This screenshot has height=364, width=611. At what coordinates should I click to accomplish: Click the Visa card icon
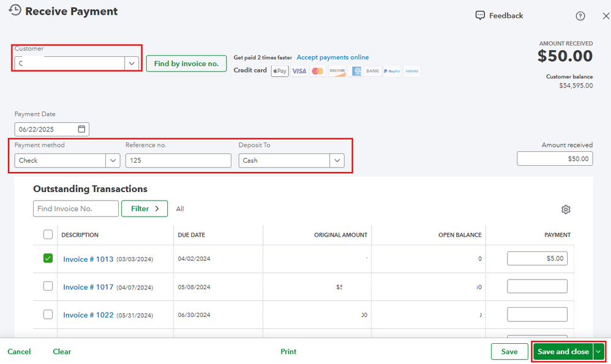[x=299, y=71]
